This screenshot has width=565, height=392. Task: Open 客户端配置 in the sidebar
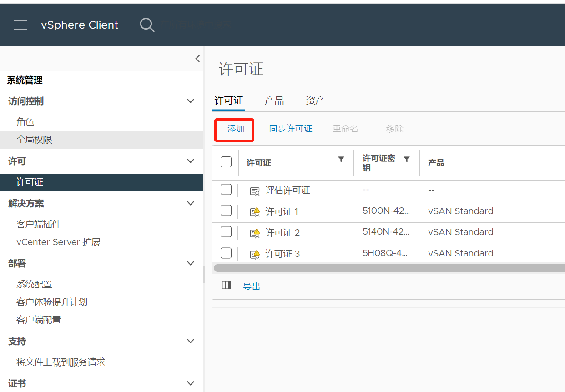coord(39,320)
